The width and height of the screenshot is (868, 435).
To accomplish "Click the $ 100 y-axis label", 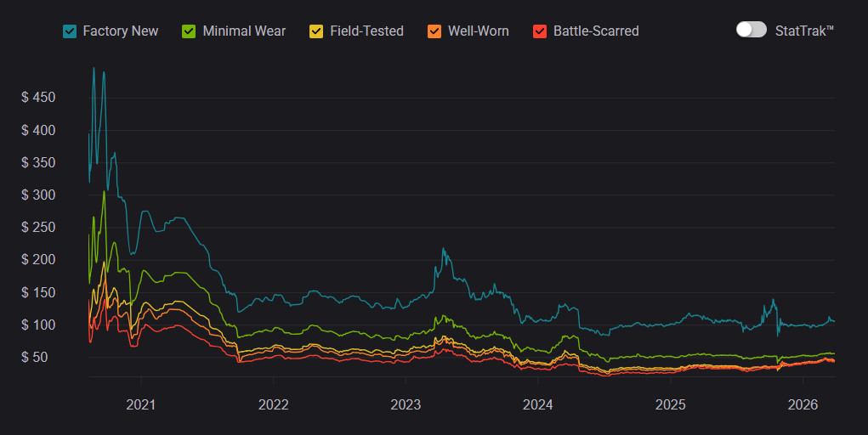I will [x=38, y=325].
